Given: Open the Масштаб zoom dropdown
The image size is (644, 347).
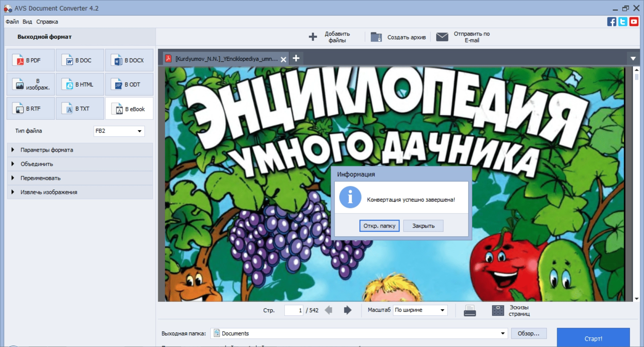Looking at the screenshot, I should 420,310.
